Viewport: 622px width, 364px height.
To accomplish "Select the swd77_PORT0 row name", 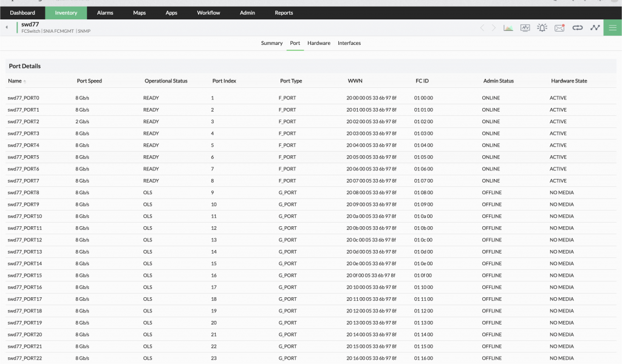I will [x=24, y=98].
